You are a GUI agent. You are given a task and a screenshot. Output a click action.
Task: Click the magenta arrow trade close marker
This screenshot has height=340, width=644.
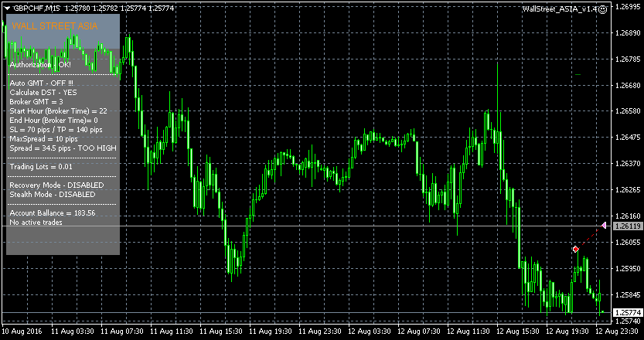point(603,225)
